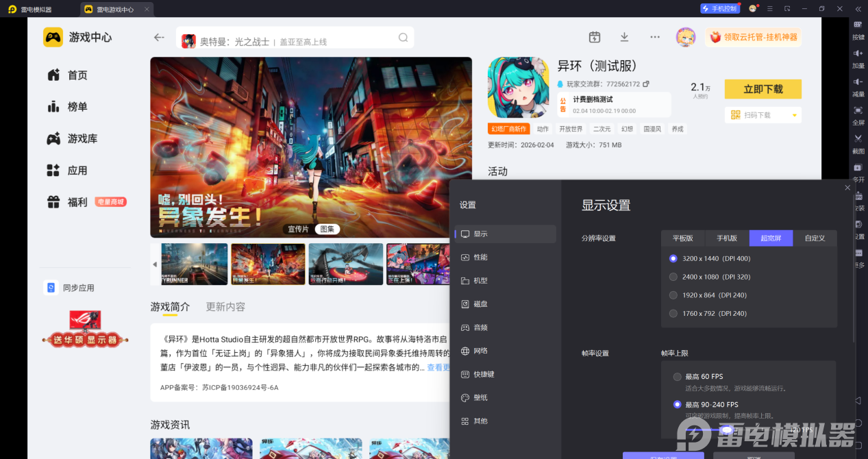The image size is (868, 459).
Task: Click in the game search input field
Action: pyautogui.click(x=295, y=38)
